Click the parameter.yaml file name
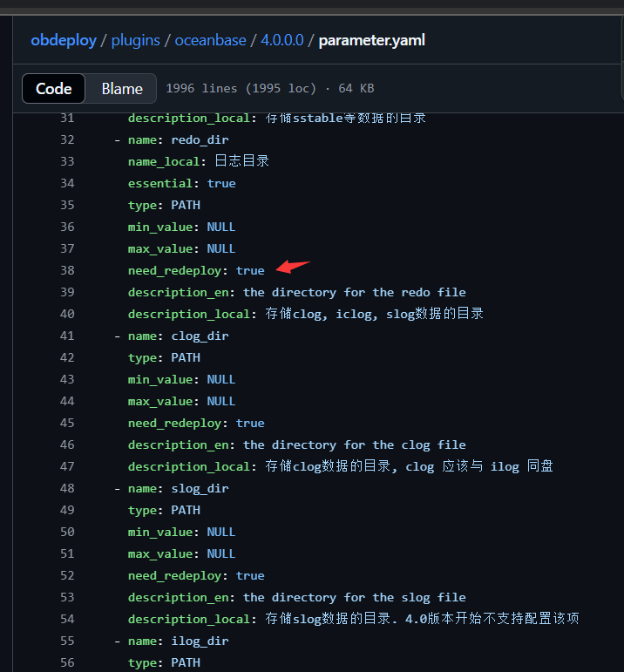This screenshot has height=672, width=624. tap(372, 41)
